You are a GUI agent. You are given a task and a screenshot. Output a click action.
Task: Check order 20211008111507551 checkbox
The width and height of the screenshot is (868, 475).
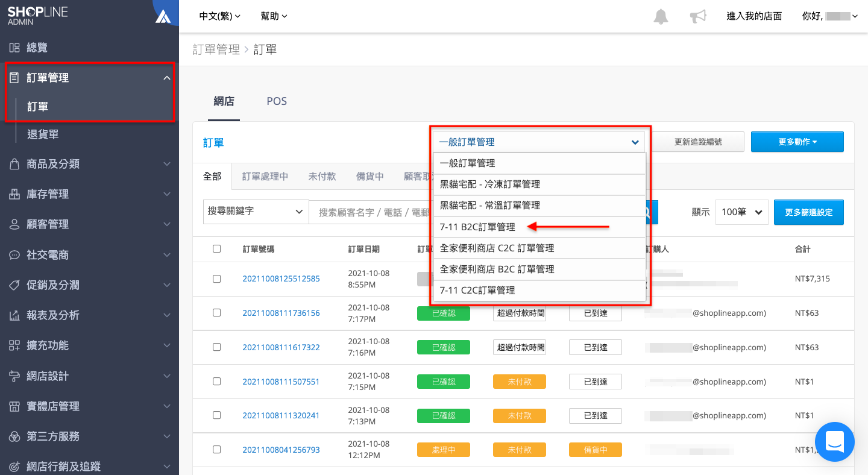(x=217, y=382)
